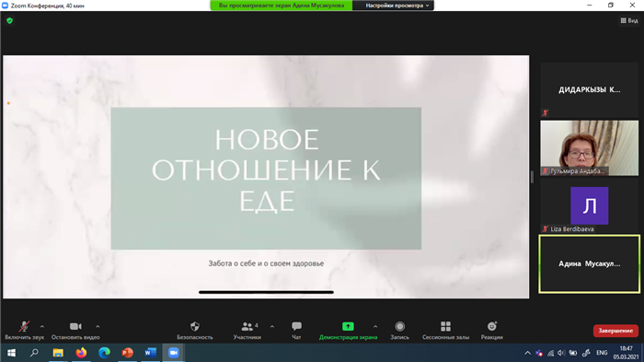
Task: Open PowerPoint from taskbar
Action: coord(127,353)
